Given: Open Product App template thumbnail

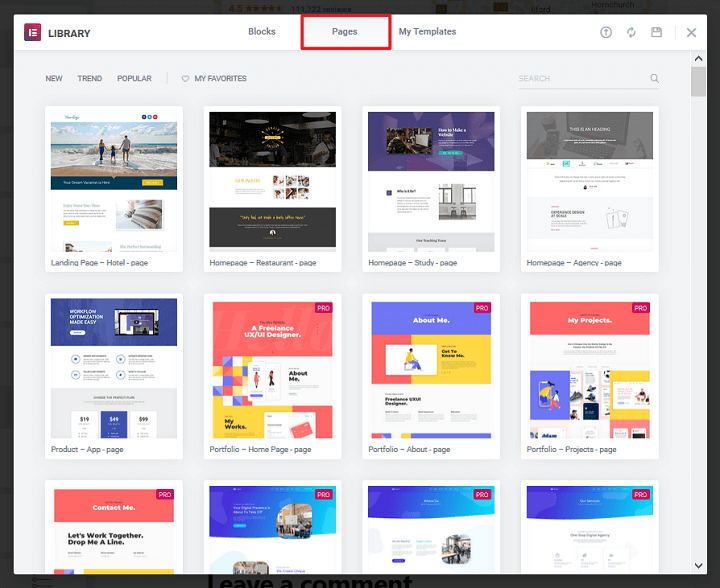Looking at the screenshot, I should tap(114, 369).
